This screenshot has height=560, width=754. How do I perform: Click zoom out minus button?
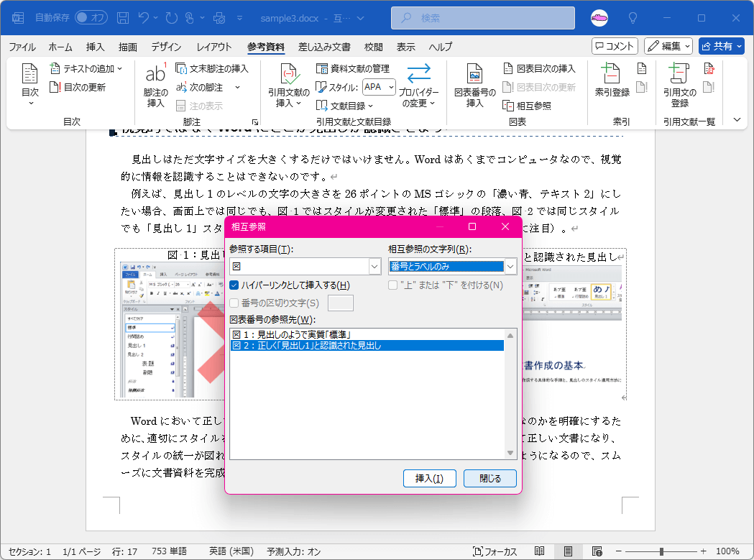coord(619,551)
